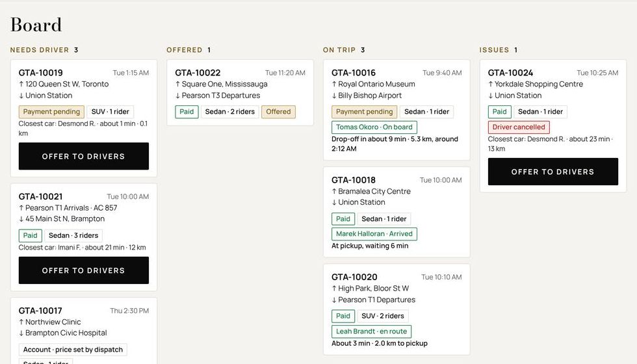Click the SUV · 1 rider tag
This screenshot has height=364, width=637.
pyautogui.click(x=110, y=112)
